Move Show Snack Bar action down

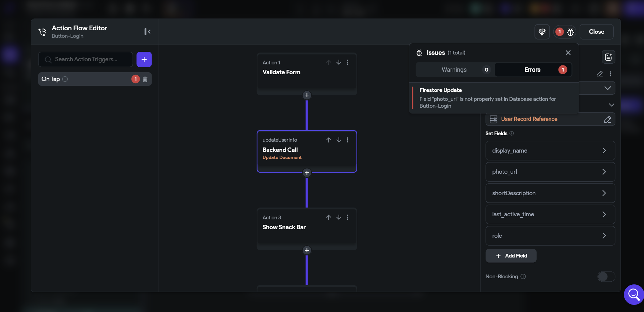point(339,217)
